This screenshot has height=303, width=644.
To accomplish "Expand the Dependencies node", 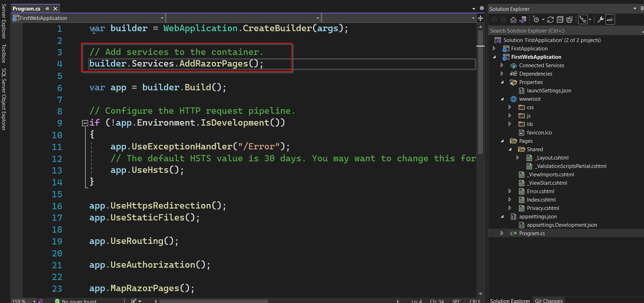I will pos(502,74).
